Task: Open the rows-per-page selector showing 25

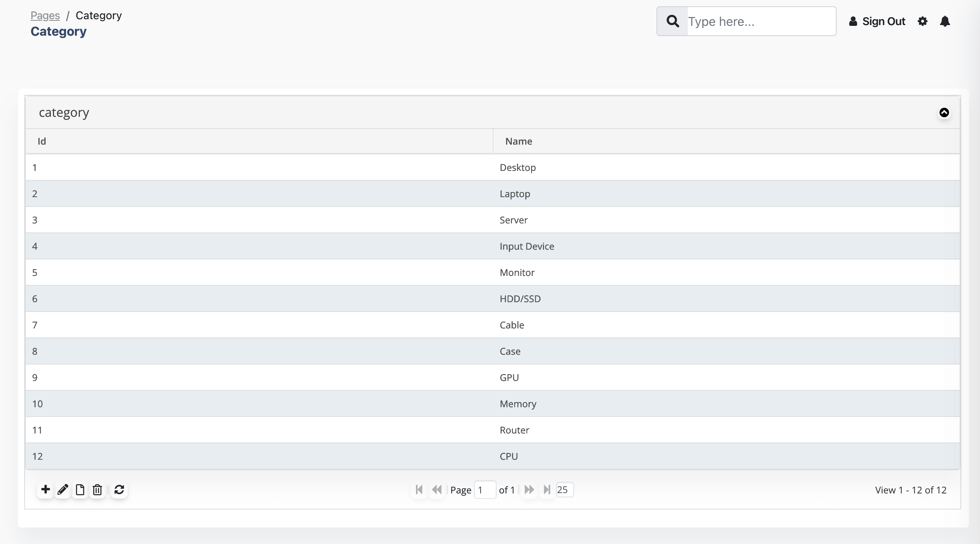Action: coord(565,490)
